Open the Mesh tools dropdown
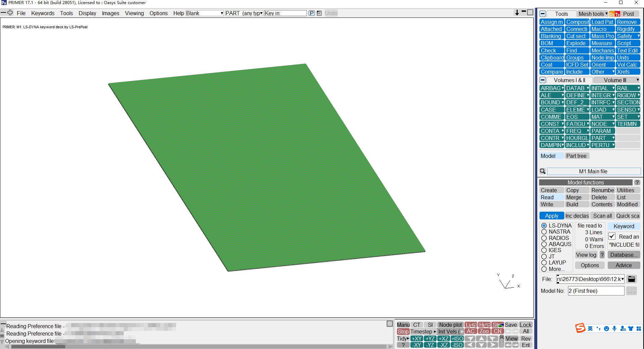Screen dimensions: 644x349 point(593,14)
